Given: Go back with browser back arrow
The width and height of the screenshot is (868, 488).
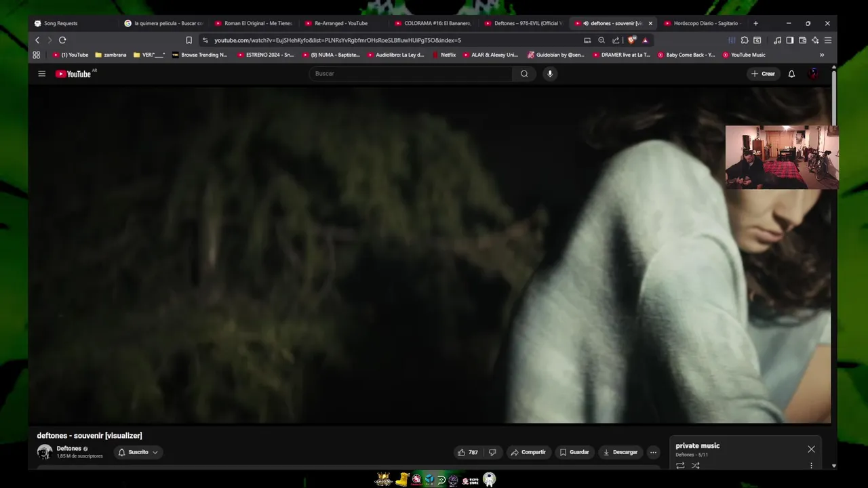Looking at the screenshot, I should click(x=37, y=40).
